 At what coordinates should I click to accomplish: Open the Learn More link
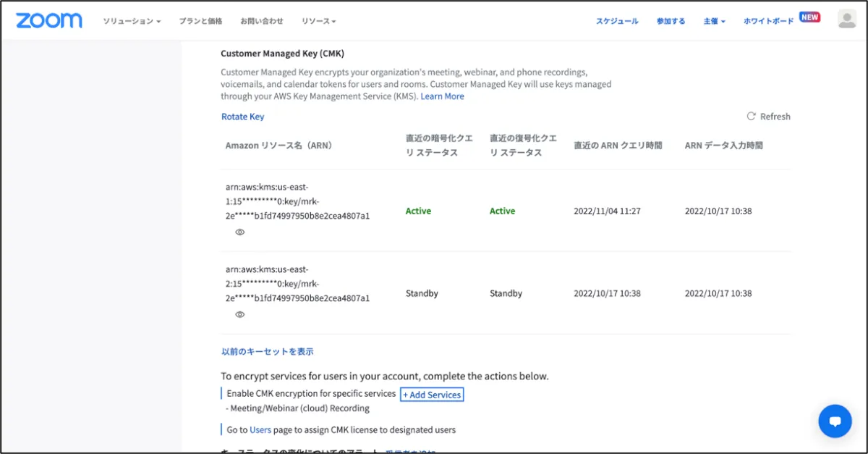[443, 96]
